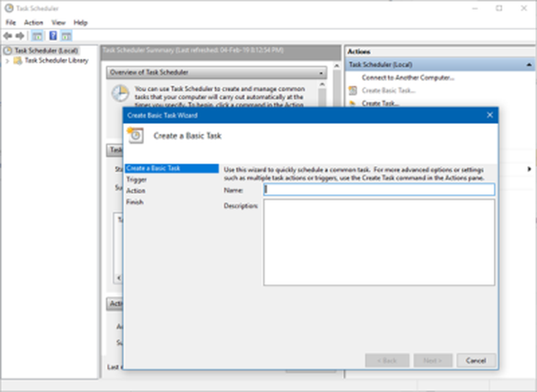Click the blue Help toolbar icon
Viewport: 537px width, 392px height.
pos(53,36)
